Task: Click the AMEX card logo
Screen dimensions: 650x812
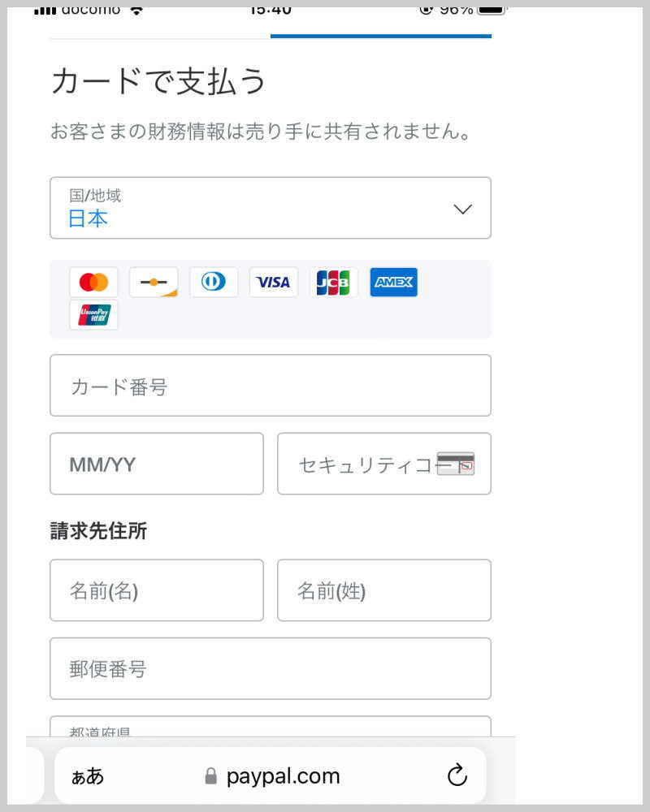Action: pos(393,283)
